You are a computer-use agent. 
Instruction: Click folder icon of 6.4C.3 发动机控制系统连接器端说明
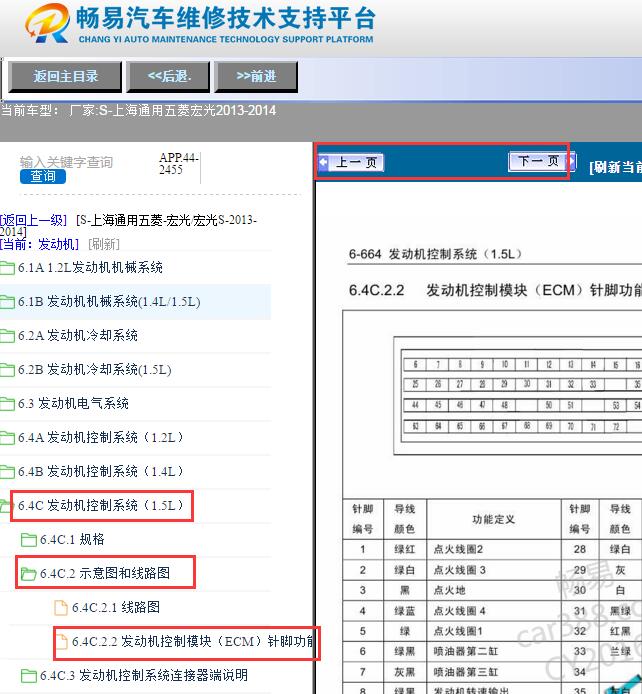point(29,676)
